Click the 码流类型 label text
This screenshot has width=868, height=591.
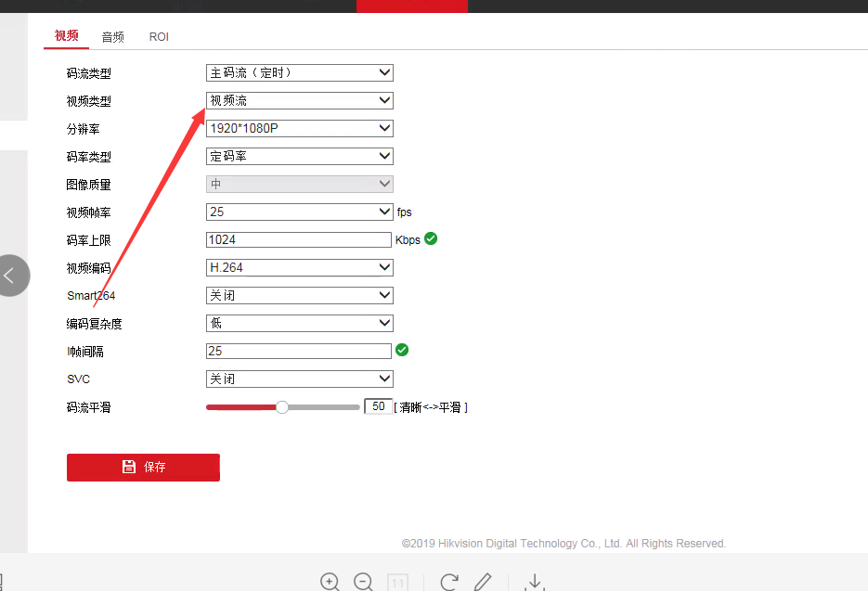click(x=88, y=73)
